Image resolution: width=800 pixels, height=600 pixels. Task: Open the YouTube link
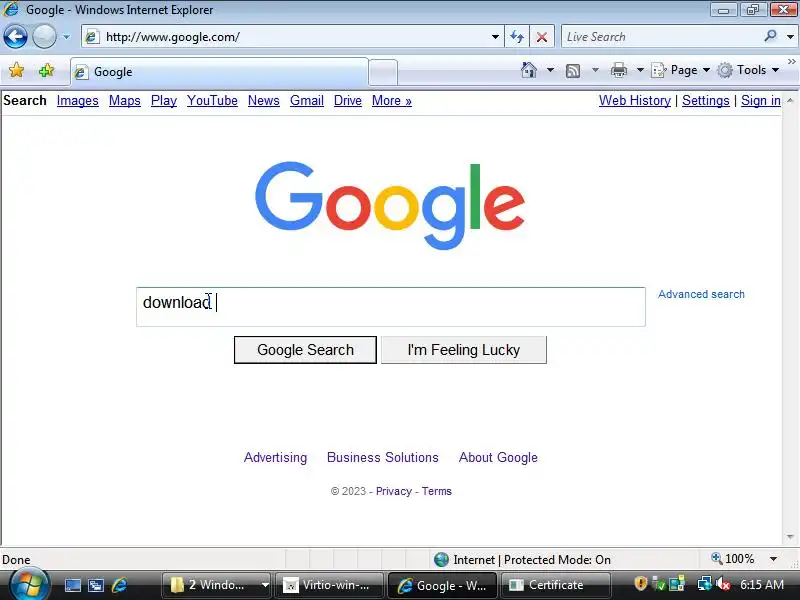(212, 101)
